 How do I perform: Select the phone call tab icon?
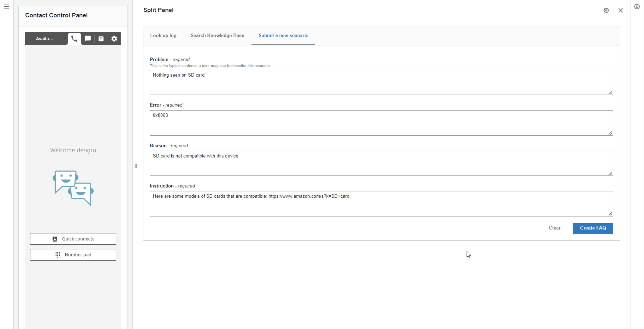74,39
